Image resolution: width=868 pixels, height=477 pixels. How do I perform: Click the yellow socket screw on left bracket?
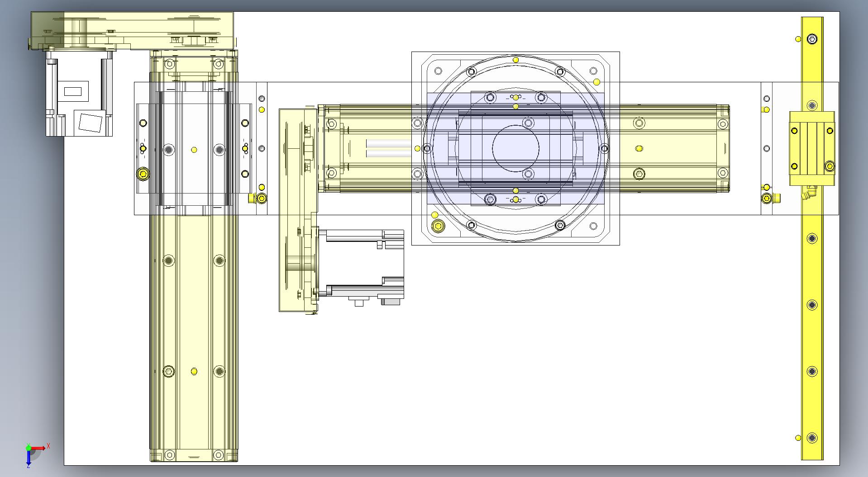(x=143, y=174)
